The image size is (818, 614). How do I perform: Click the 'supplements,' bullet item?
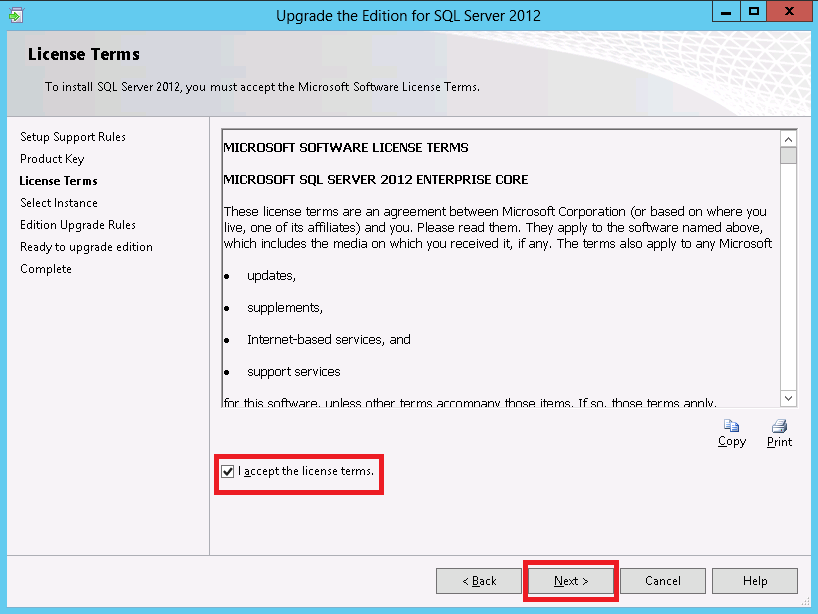[x=285, y=308]
